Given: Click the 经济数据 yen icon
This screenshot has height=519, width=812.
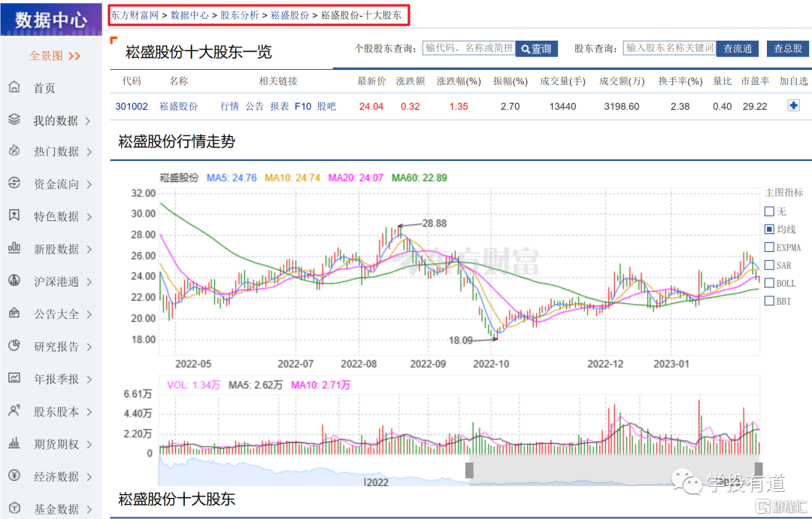Looking at the screenshot, I should click(x=14, y=475).
